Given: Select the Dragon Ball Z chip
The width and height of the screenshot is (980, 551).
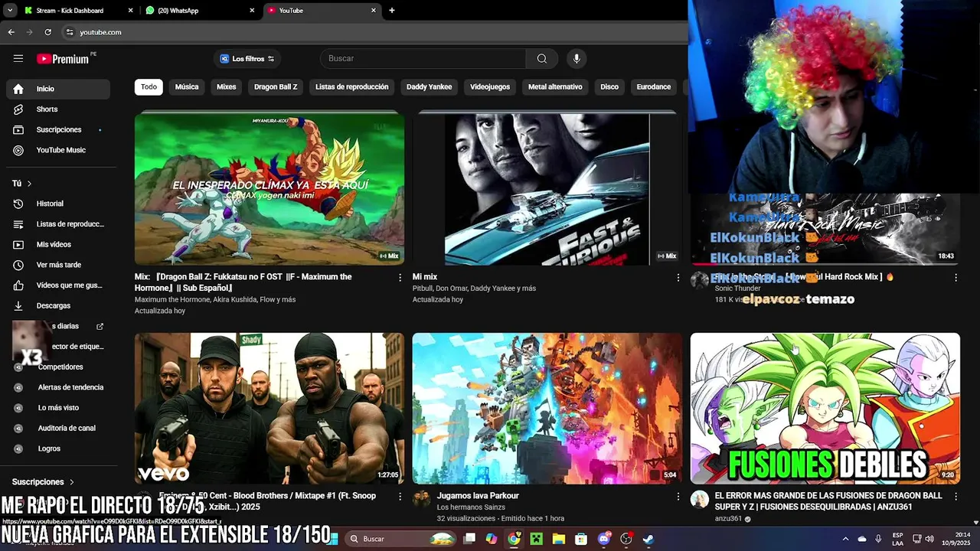Looking at the screenshot, I should tap(276, 87).
